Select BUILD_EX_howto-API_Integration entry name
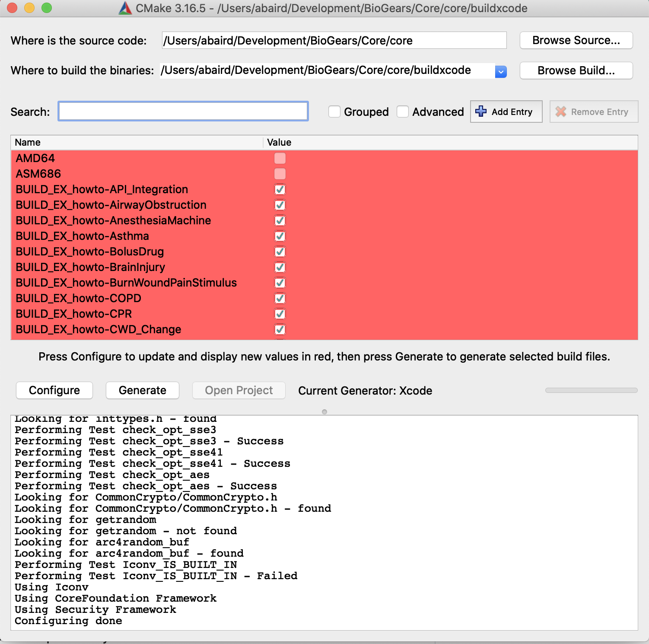649x644 pixels. [102, 189]
